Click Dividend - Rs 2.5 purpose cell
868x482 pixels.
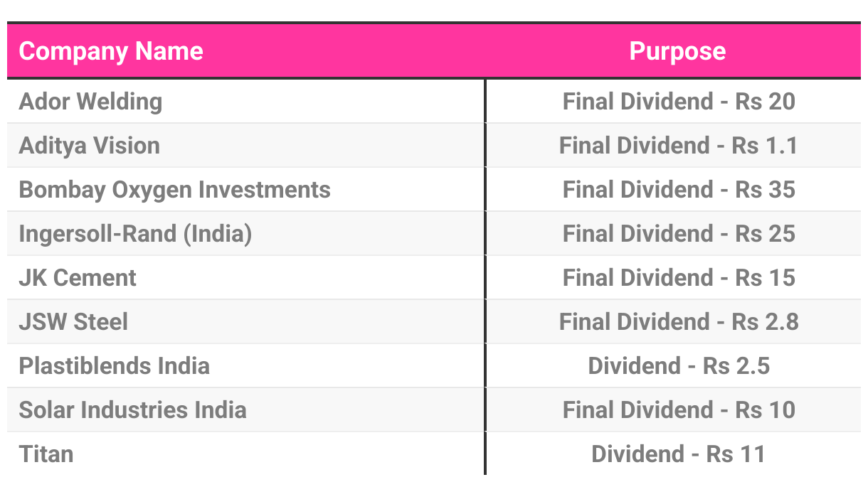click(x=679, y=366)
